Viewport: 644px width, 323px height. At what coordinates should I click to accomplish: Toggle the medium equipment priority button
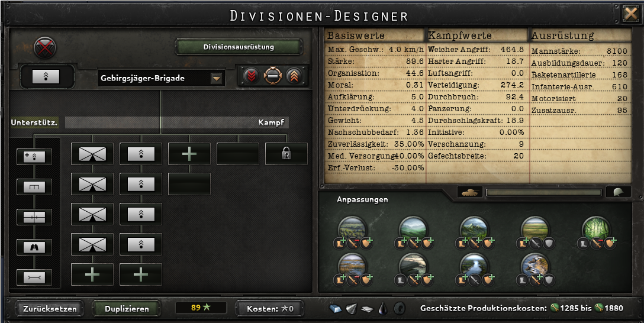272,76
